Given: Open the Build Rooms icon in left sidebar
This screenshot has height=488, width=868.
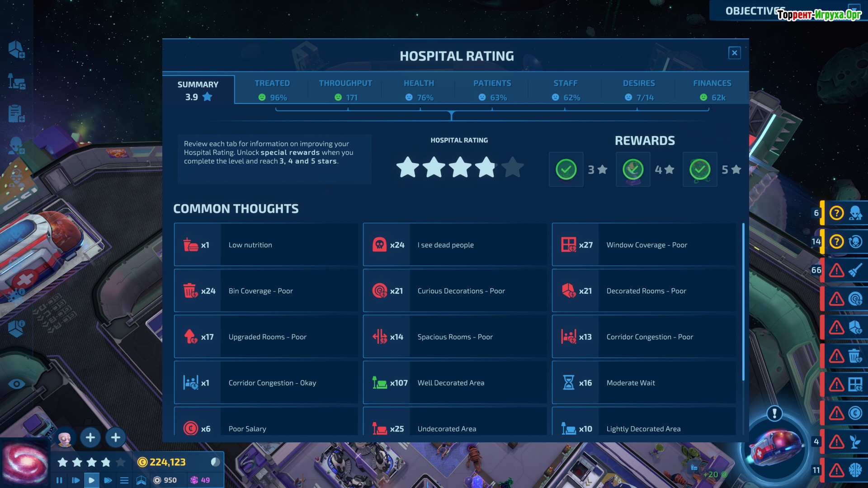Looking at the screenshot, I should tap(16, 49).
